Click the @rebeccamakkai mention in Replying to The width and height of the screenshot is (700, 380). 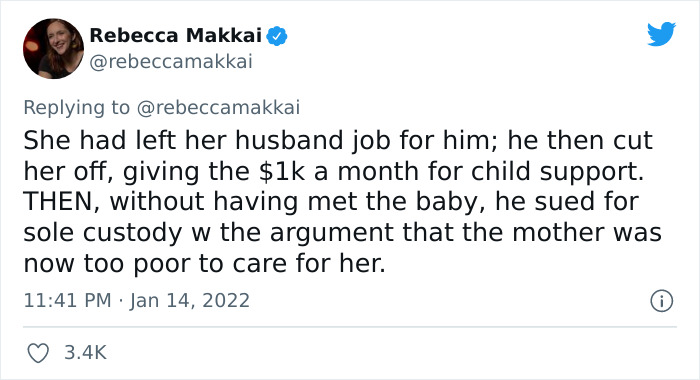point(218,108)
